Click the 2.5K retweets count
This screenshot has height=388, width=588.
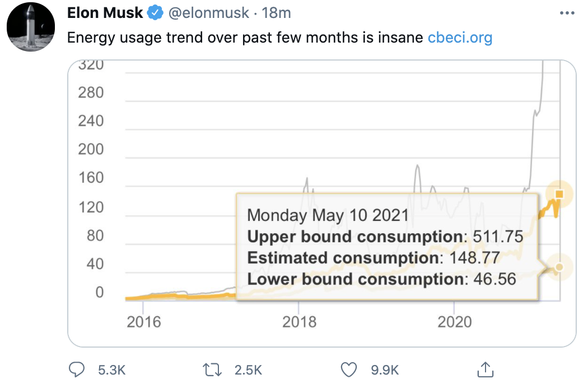[x=248, y=370]
